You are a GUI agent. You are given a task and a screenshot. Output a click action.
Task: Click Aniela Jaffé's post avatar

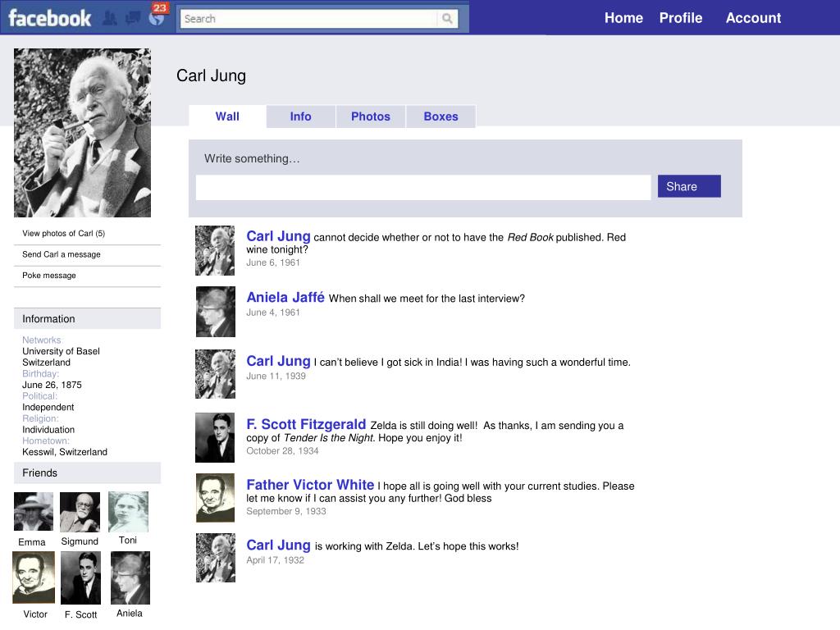point(216,312)
